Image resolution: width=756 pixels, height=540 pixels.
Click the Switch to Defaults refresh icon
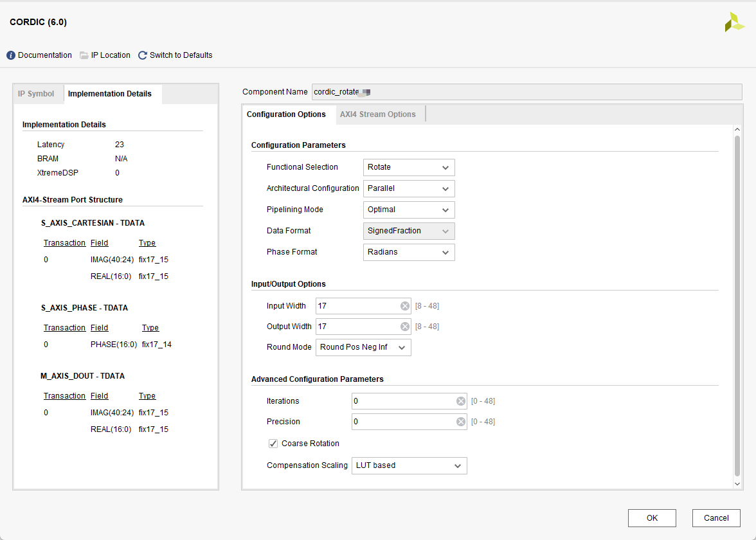tap(142, 55)
